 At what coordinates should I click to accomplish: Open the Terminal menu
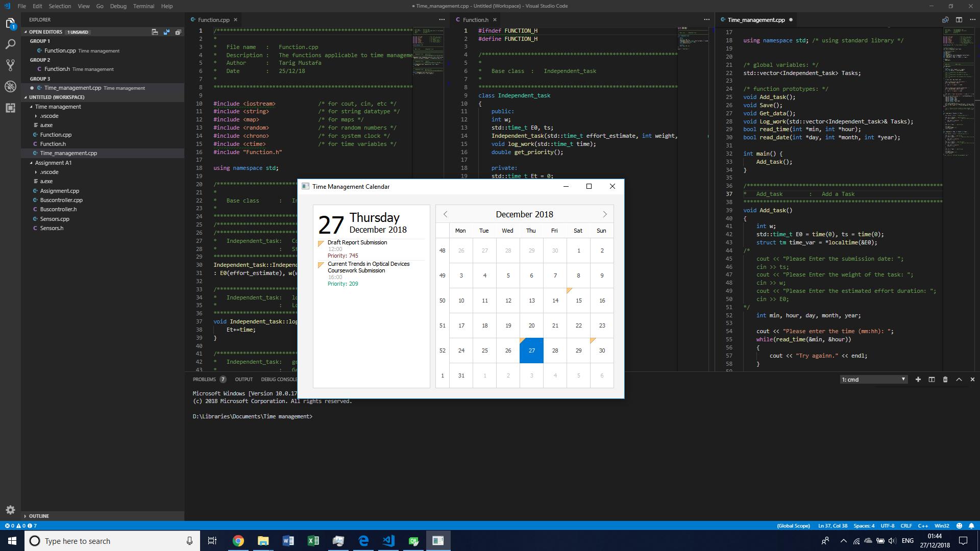click(x=143, y=6)
